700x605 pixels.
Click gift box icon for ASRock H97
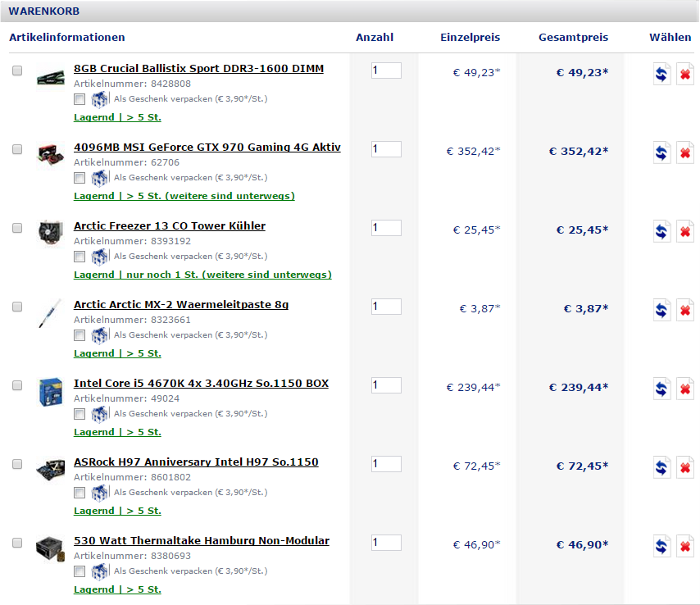(100, 493)
